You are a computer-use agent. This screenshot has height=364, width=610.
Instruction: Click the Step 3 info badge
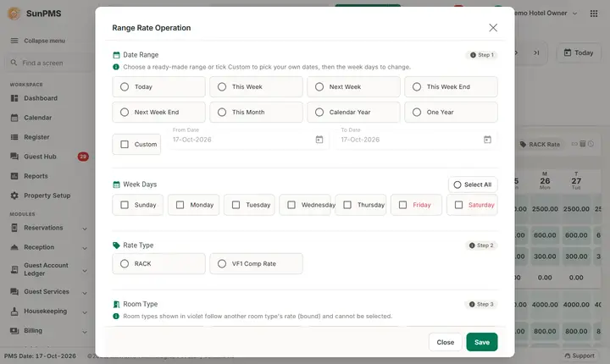pos(481,304)
